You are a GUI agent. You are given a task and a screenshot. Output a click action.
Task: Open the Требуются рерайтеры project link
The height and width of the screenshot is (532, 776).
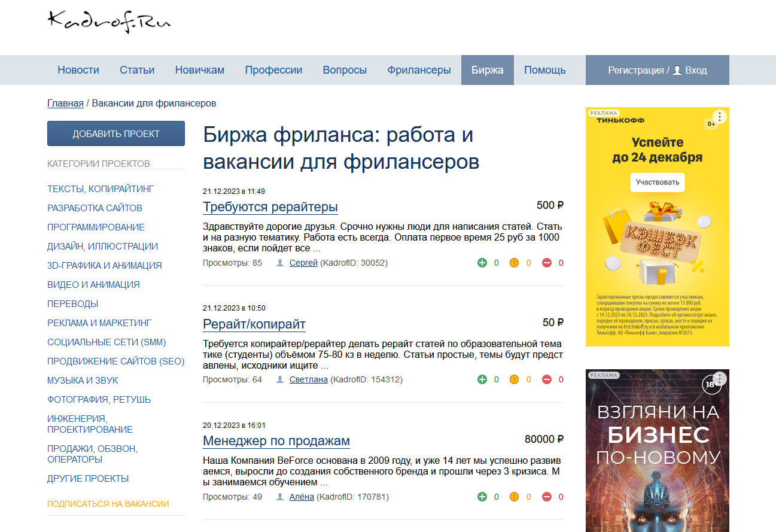[x=270, y=207]
